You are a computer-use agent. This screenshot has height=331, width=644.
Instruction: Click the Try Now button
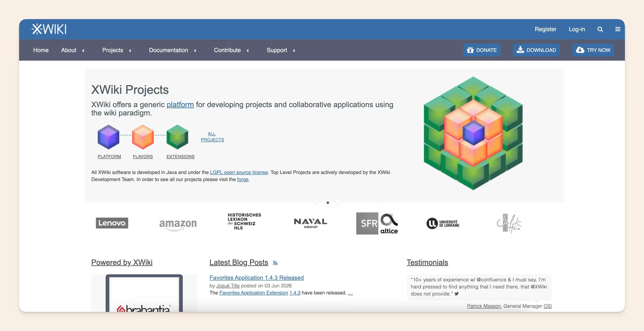pos(593,50)
